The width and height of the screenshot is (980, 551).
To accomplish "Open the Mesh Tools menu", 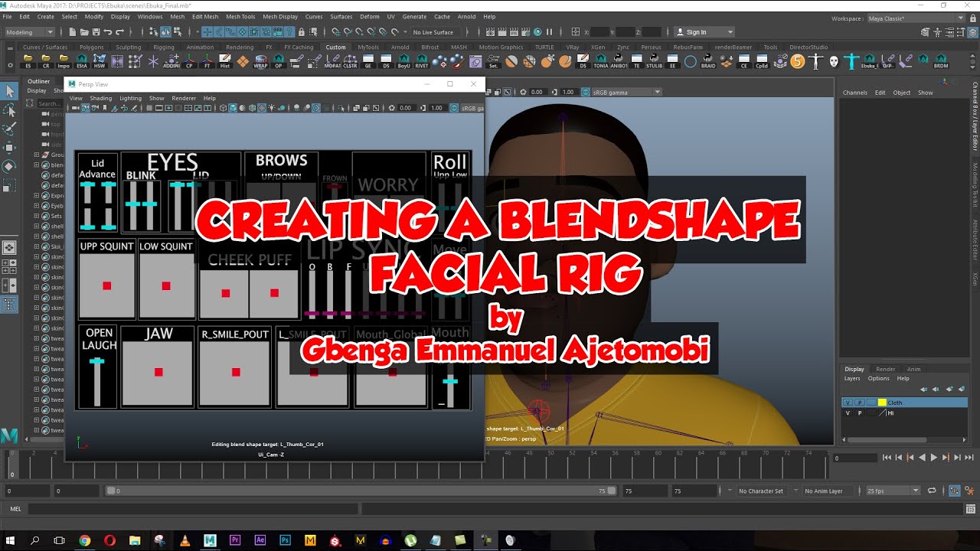I will point(240,16).
